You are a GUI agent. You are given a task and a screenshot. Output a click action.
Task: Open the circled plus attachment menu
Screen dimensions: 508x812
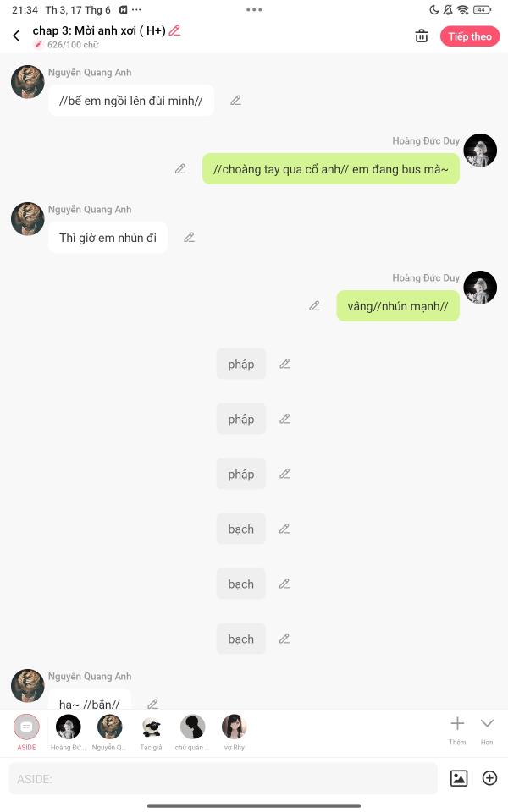pos(490,778)
